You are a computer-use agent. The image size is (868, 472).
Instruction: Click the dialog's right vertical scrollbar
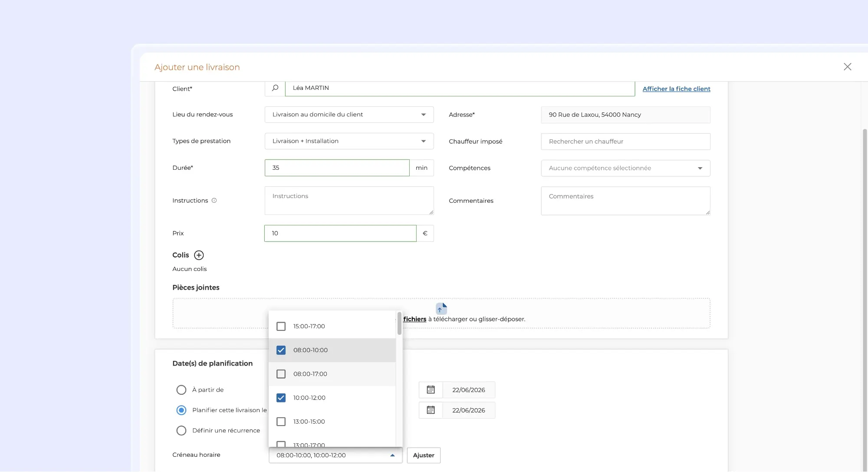865,300
